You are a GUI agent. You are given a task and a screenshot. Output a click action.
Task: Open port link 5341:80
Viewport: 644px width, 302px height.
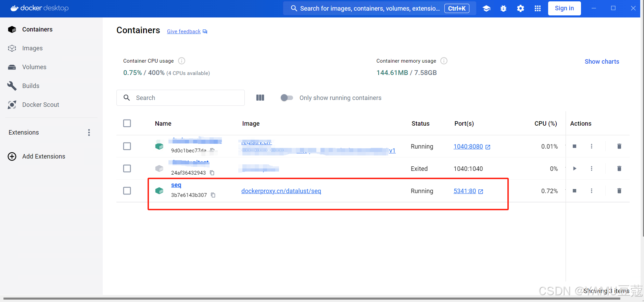click(465, 191)
